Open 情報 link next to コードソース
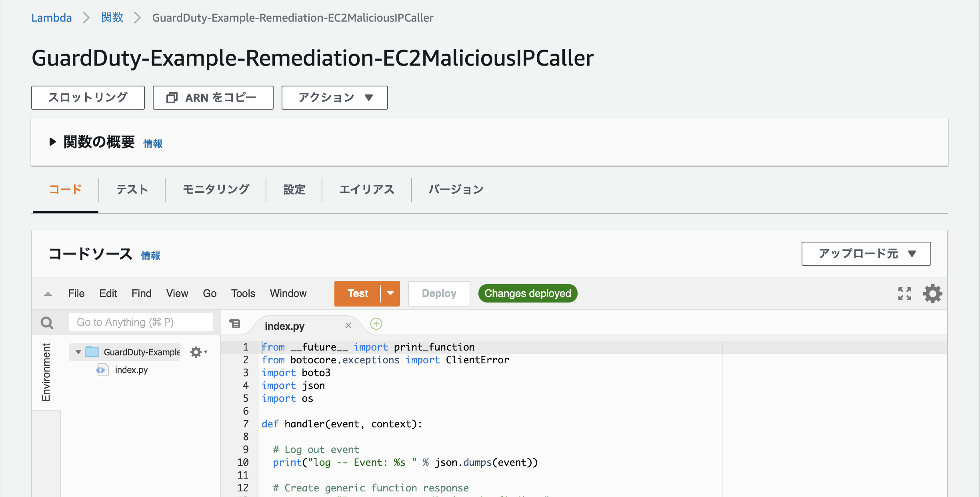The height and width of the screenshot is (497, 980). coord(151,256)
